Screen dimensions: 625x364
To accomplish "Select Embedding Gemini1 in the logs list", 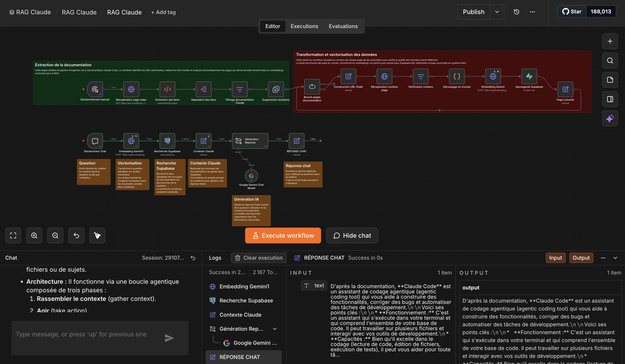I will tap(244, 286).
